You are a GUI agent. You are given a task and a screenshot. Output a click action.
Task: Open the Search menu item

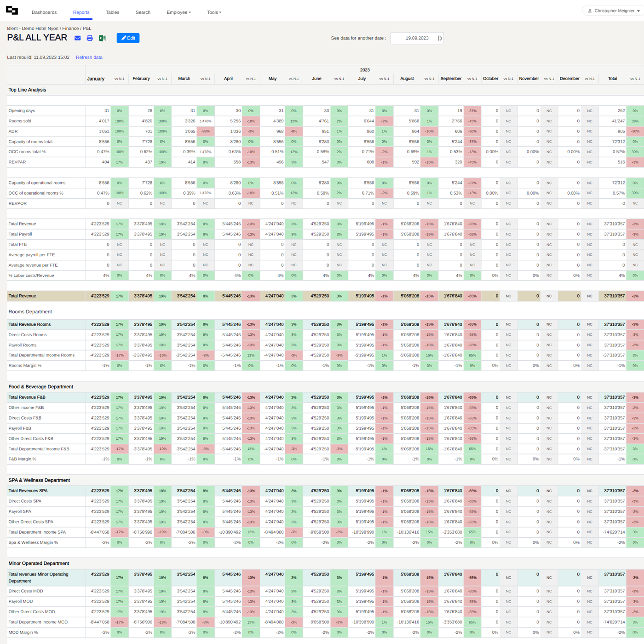click(x=143, y=12)
